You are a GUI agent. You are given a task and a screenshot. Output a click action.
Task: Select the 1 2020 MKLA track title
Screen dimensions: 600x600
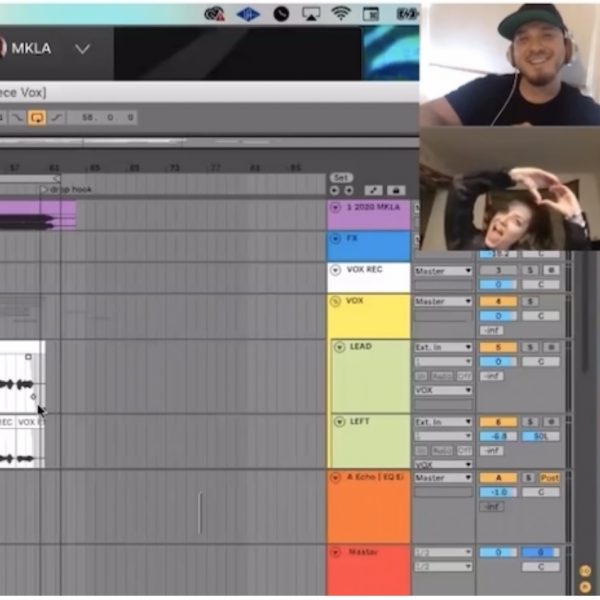[373, 207]
